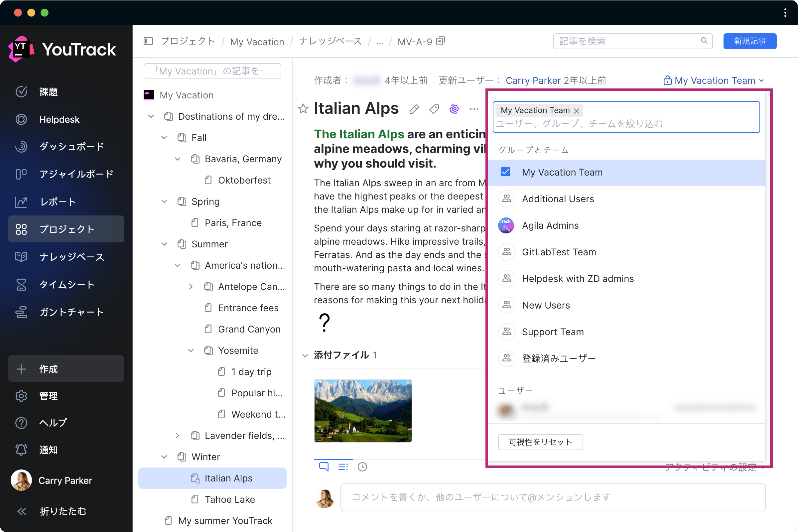Remove My Vacation Team tag chip
This screenshot has height=532, width=798.
pos(577,111)
